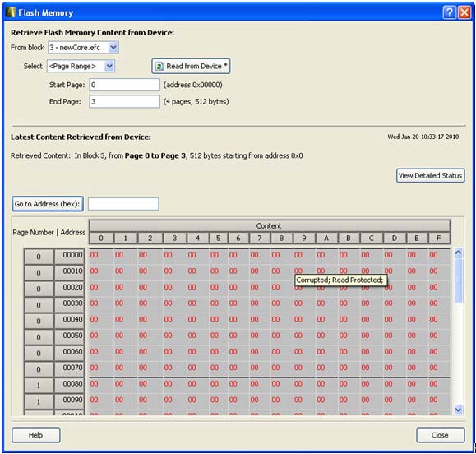Click column header 3
Screen dimensions: 476x454
click(174, 239)
